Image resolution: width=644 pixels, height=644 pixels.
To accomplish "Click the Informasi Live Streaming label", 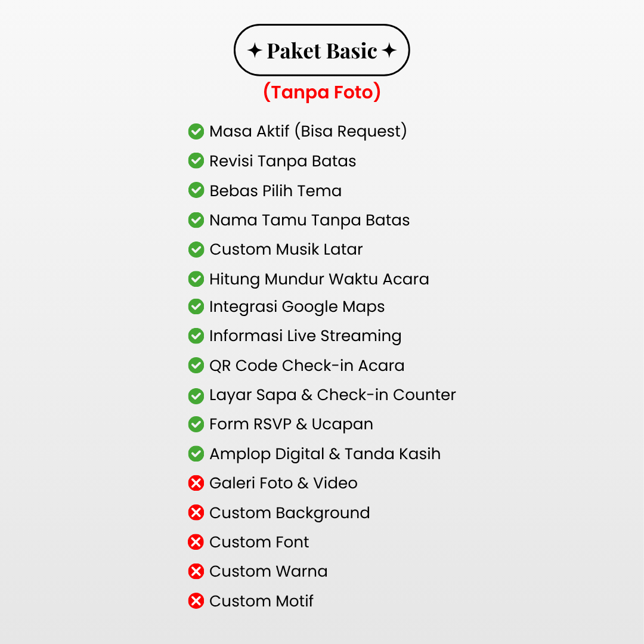I will point(305,336).
